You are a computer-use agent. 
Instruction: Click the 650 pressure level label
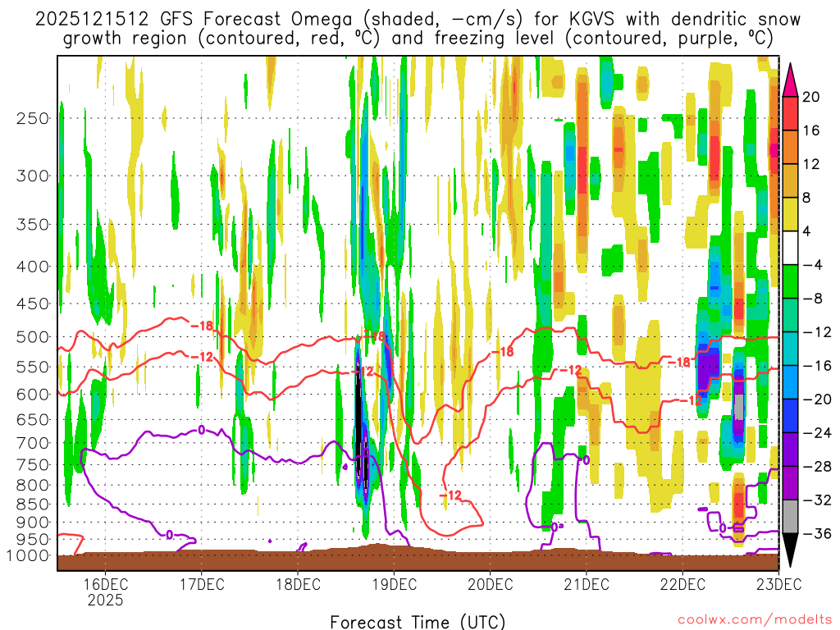[33, 419]
